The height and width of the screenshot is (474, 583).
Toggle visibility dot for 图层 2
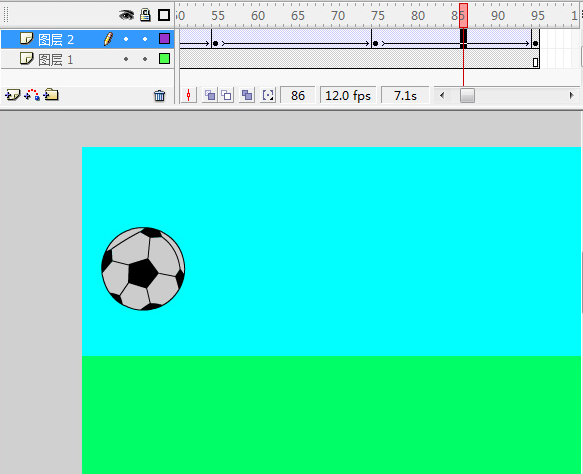click(x=126, y=39)
